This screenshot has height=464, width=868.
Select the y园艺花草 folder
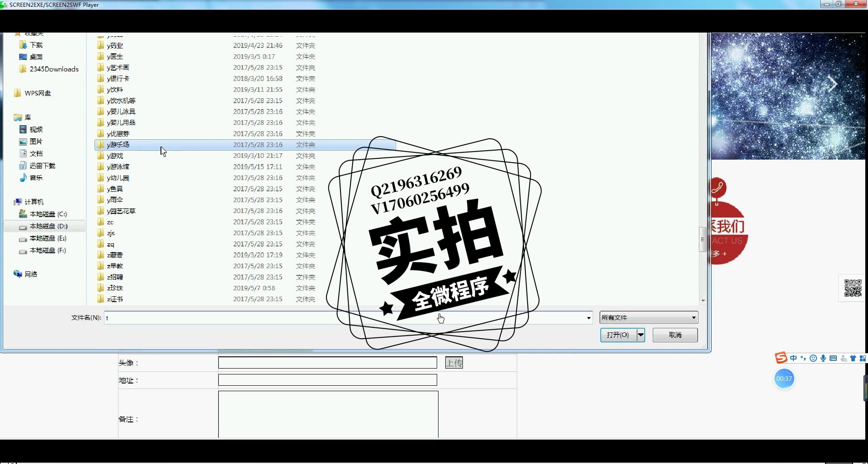click(121, 211)
